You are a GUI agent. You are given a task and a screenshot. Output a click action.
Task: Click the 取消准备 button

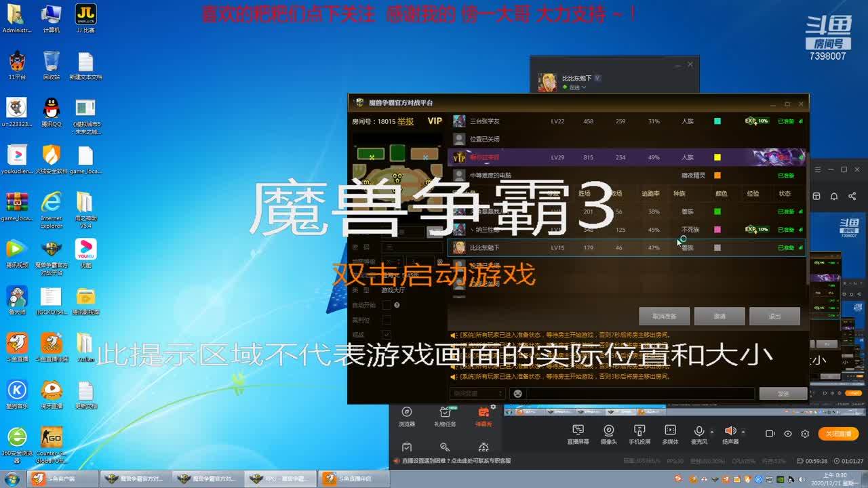(x=664, y=317)
